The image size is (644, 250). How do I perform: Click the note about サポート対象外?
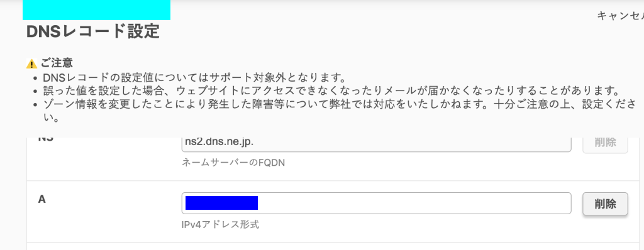click(195, 78)
